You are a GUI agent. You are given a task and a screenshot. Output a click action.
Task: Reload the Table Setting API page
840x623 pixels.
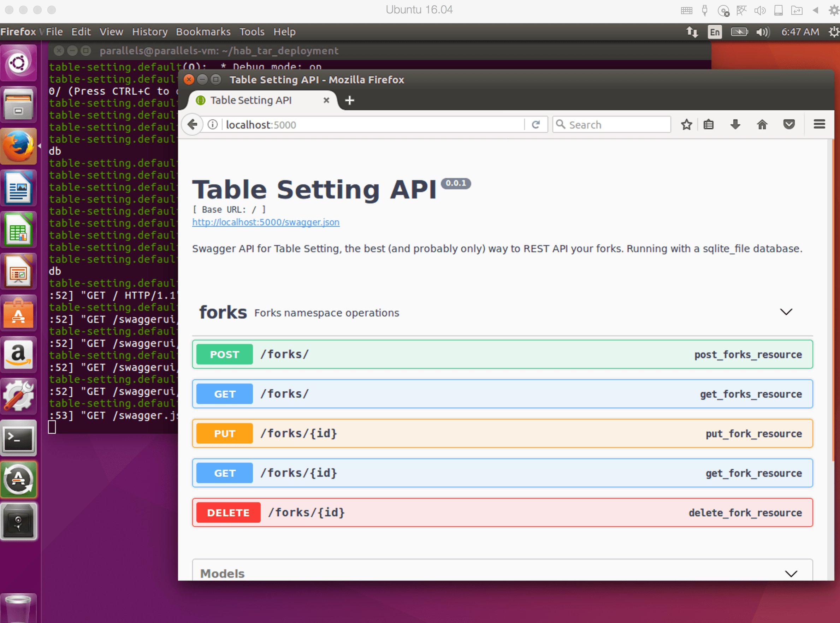[536, 124]
